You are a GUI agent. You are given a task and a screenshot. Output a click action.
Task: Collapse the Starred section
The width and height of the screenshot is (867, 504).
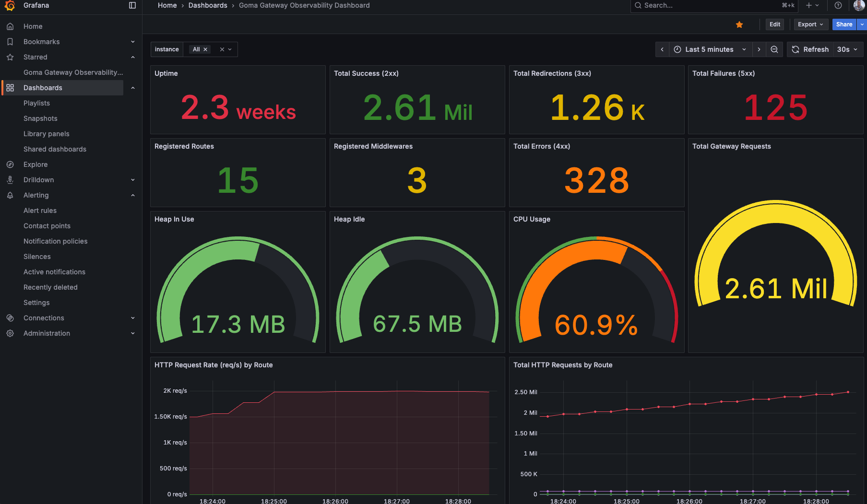pyautogui.click(x=133, y=57)
